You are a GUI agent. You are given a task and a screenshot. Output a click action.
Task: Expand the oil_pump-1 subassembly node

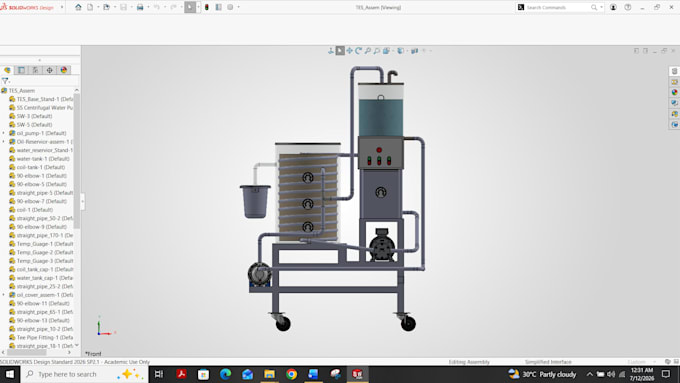(4, 133)
